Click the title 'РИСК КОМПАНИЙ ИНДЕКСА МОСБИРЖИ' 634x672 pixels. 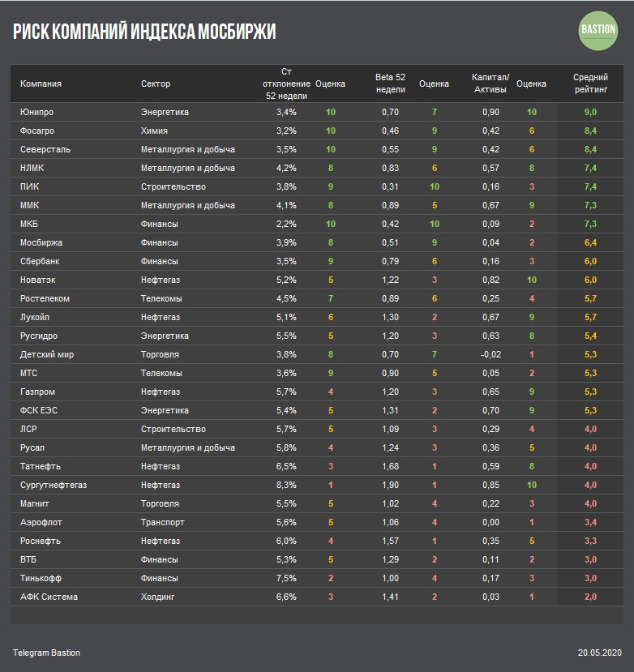pos(144,32)
